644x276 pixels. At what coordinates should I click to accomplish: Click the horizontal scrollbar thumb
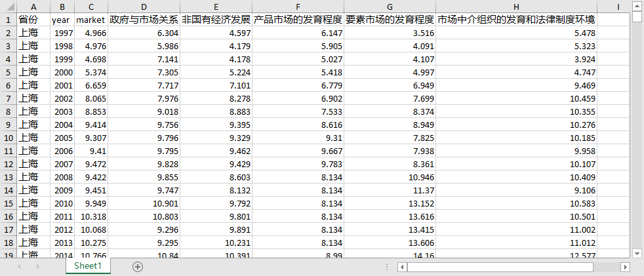(500, 267)
